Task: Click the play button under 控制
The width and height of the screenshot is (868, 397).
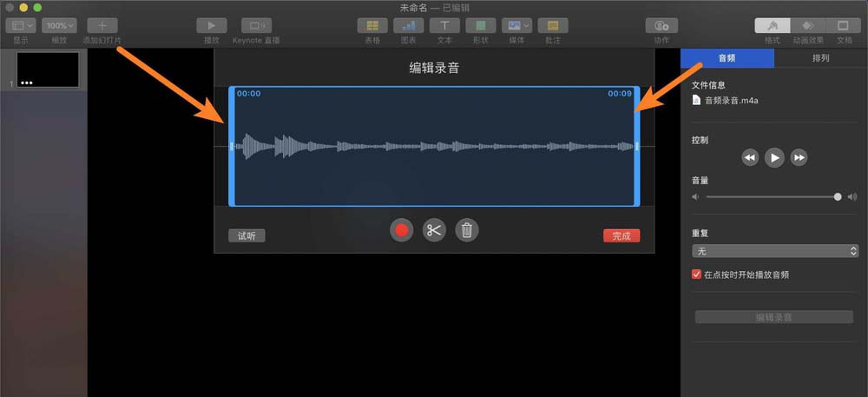Action: click(x=774, y=158)
